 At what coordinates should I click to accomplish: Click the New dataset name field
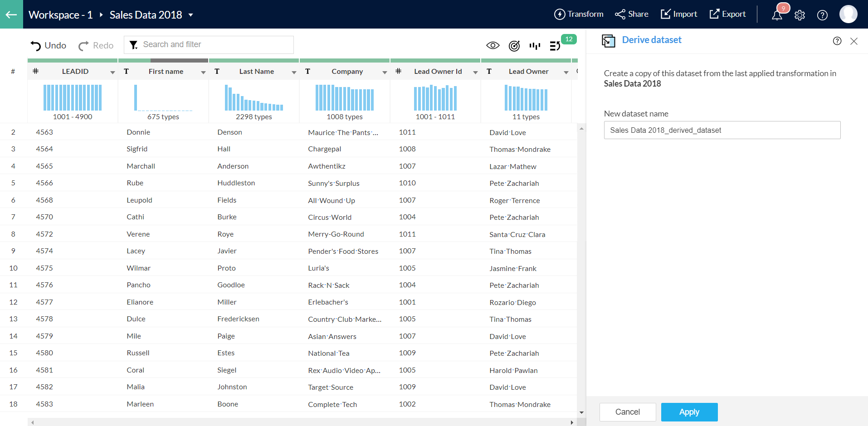722,130
